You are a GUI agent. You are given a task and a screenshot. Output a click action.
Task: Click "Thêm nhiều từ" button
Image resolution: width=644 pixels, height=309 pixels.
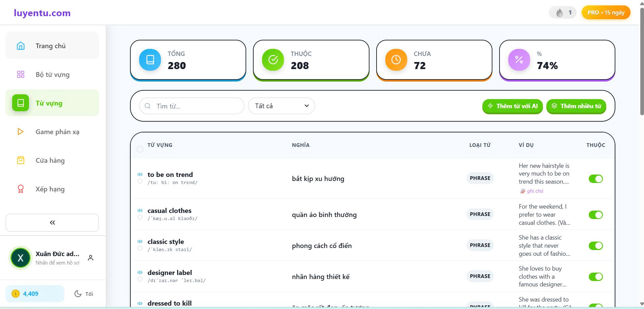pos(576,106)
